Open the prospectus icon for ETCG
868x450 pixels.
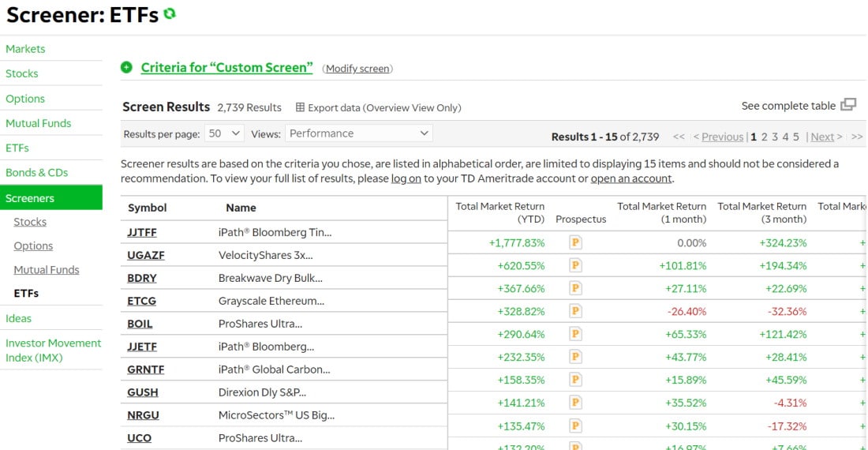point(576,311)
